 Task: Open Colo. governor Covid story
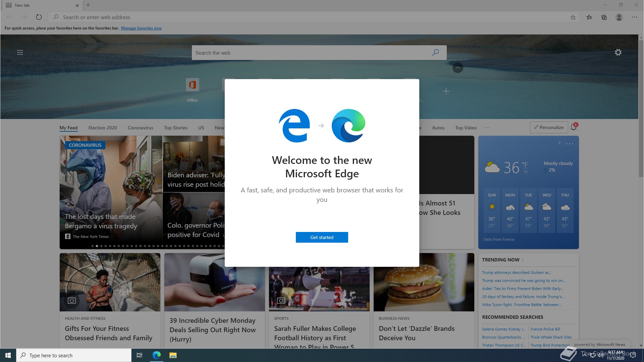coord(194,218)
